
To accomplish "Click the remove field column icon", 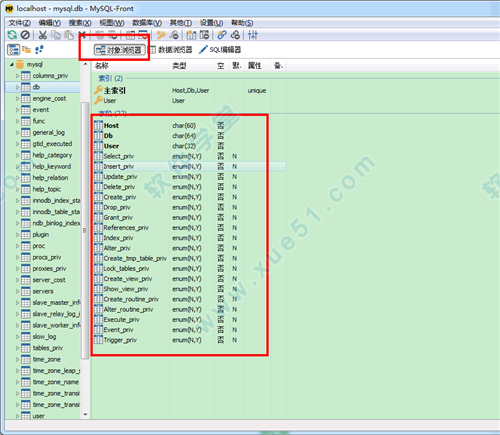I will click(x=204, y=35).
